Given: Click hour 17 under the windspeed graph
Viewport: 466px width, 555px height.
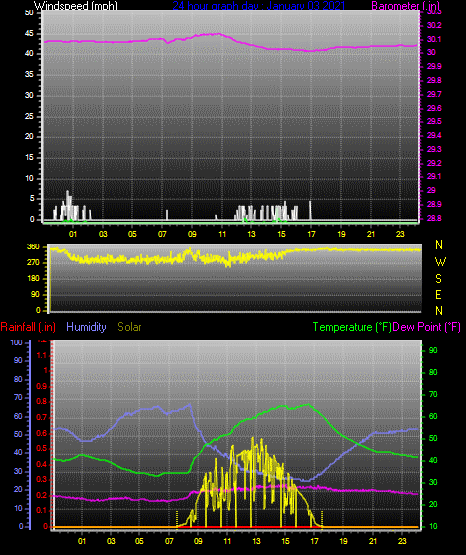Looking at the screenshot, I should tap(311, 234).
